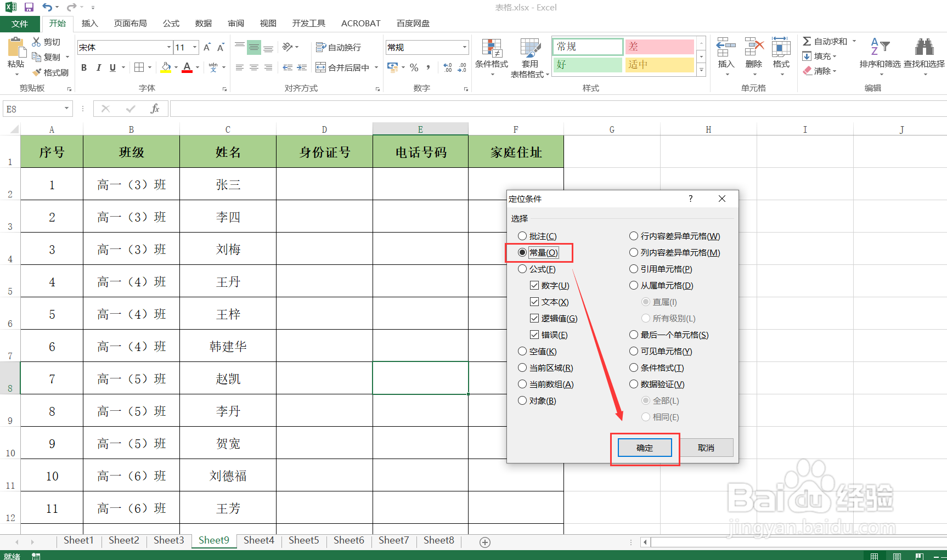This screenshot has width=947, height=560.
Task: Click the Format Painter (格式刷) icon
Action: pos(37,72)
